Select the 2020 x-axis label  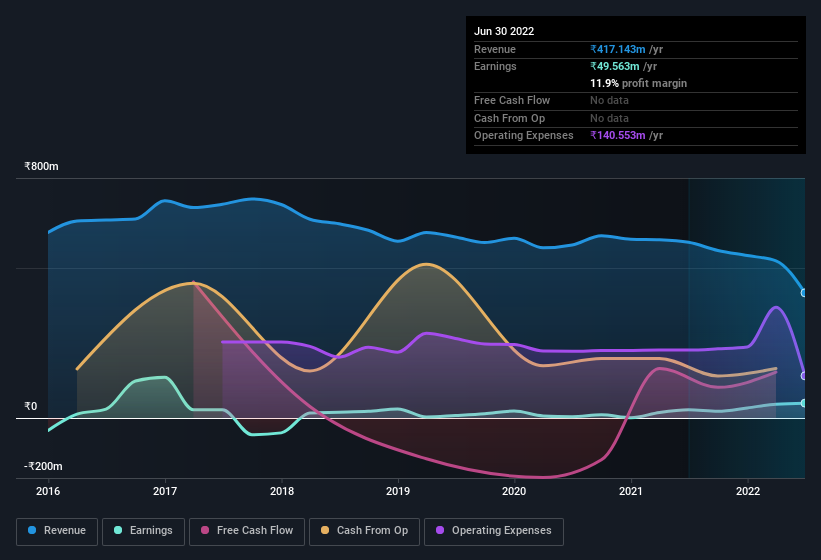(x=514, y=491)
